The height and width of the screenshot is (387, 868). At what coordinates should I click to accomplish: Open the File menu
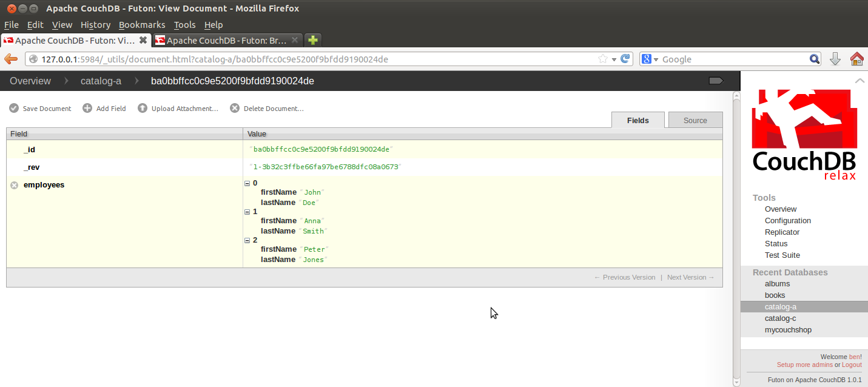click(12, 25)
